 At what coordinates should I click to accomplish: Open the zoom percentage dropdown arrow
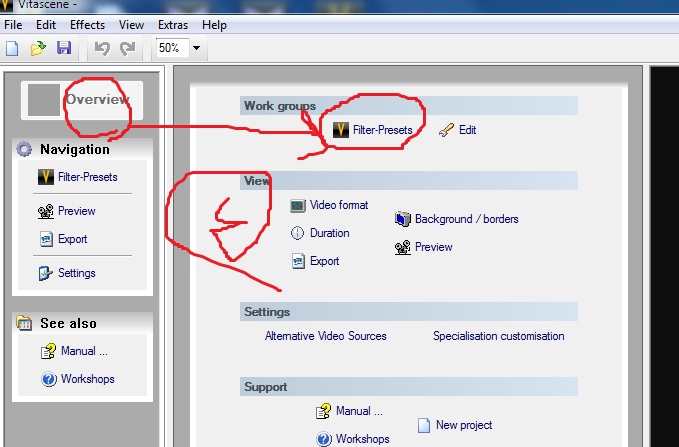coord(196,48)
